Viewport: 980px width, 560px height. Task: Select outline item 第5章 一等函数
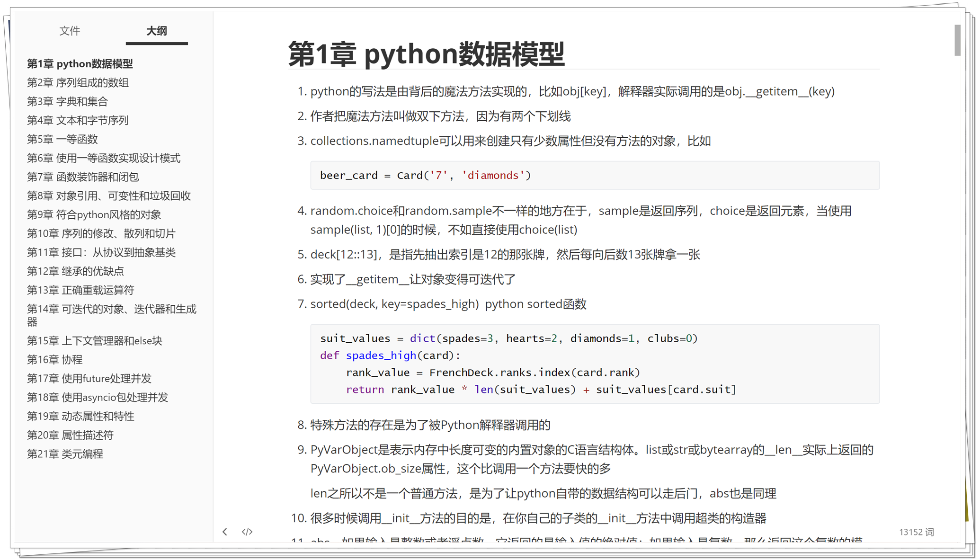[62, 139]
